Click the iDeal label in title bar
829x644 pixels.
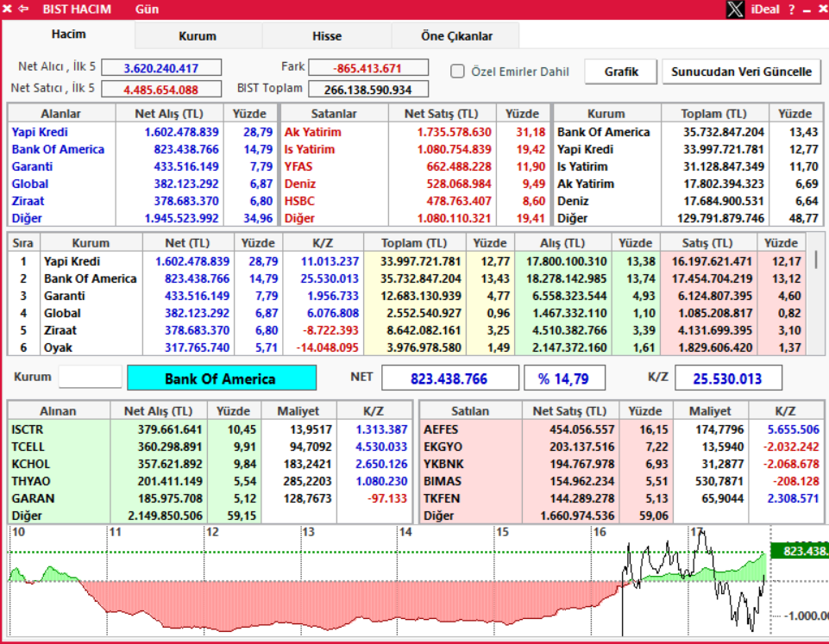[x=765, y=9]
